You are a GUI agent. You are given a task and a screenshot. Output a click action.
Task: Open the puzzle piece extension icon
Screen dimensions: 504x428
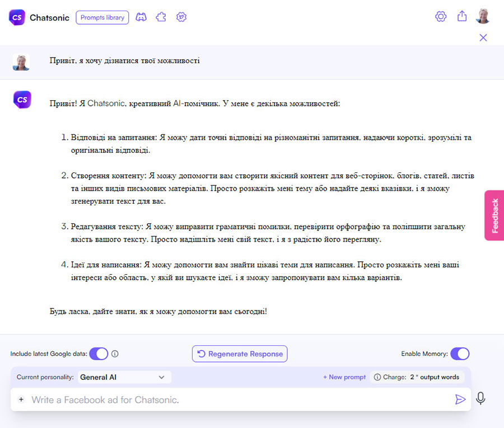[x=161, y=17]
